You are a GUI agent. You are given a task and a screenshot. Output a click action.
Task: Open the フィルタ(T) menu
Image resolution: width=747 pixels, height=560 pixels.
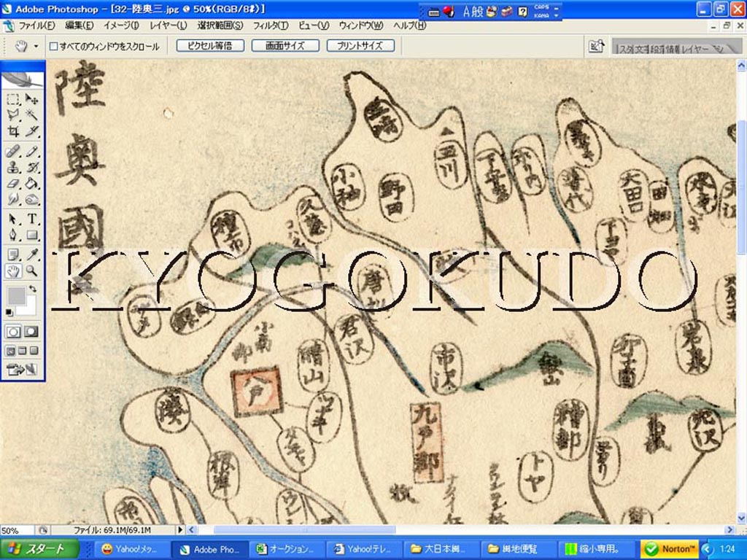270,26
